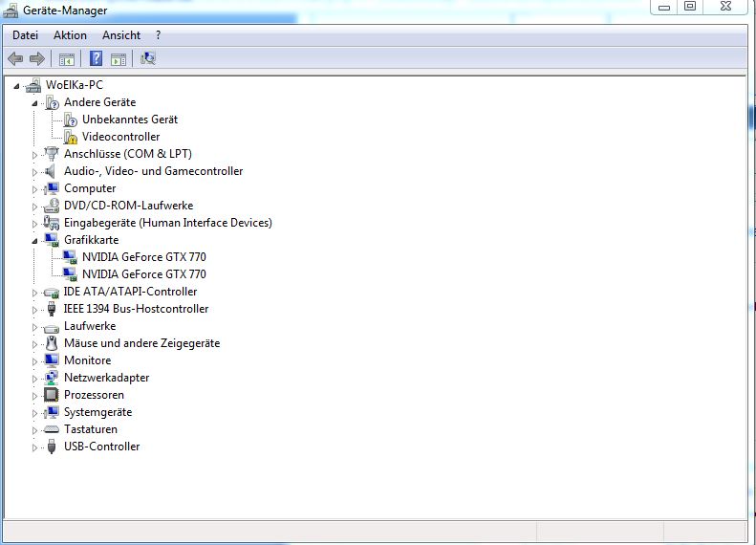
Task: Click the Grafikkarte category icon
Action: pos(52,240)
